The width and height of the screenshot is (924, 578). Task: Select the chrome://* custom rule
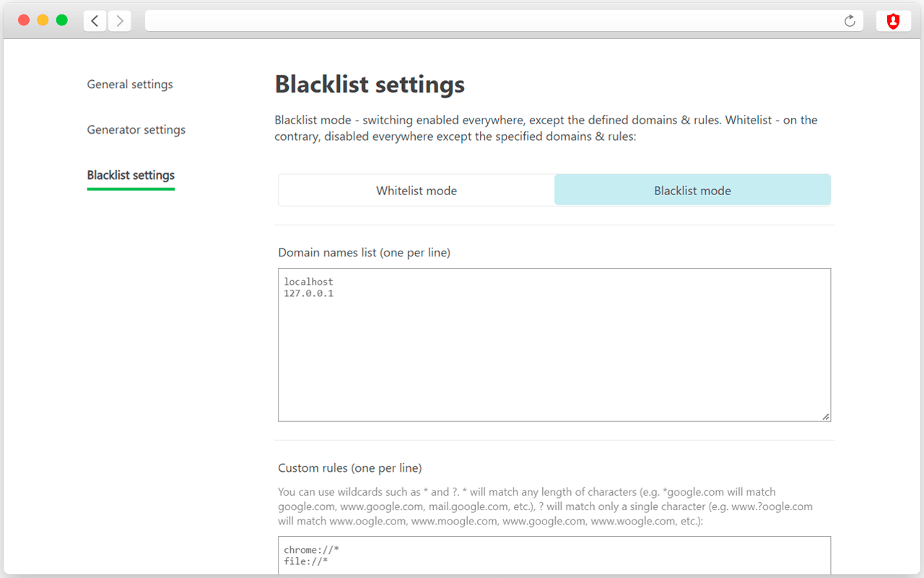click(x=312, y=549)
